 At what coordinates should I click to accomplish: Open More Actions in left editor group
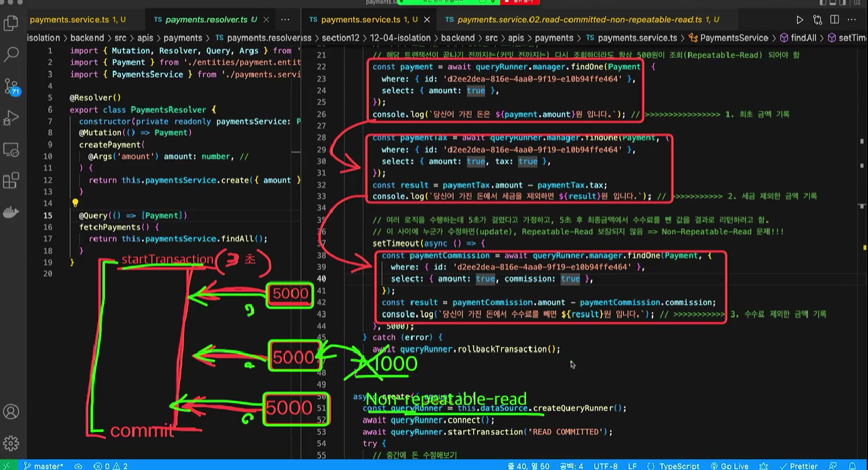pyautogui.click(x=285, y=20)
